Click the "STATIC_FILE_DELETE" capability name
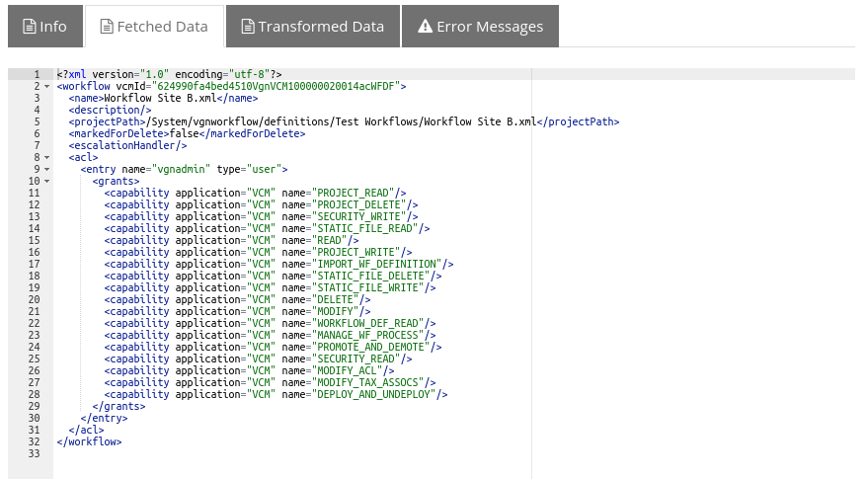Screen dimensions: 868x479 [x=370, y=276]
